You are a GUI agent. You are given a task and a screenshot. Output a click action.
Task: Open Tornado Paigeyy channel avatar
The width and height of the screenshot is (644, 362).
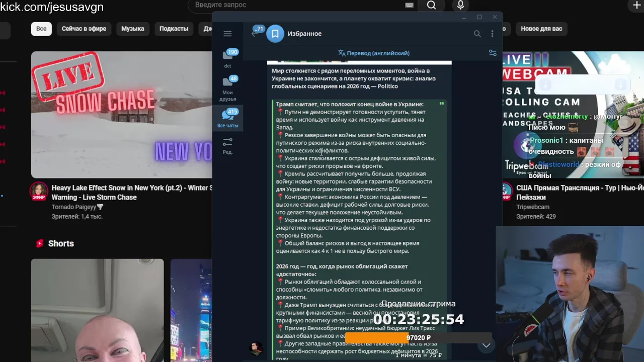(39, 192)
